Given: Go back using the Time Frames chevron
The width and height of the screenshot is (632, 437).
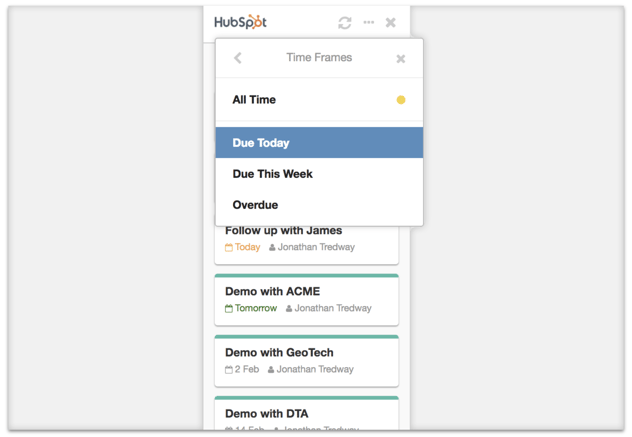Looking at the screenshot, I should pyautogui.click(x=238, y=58).
